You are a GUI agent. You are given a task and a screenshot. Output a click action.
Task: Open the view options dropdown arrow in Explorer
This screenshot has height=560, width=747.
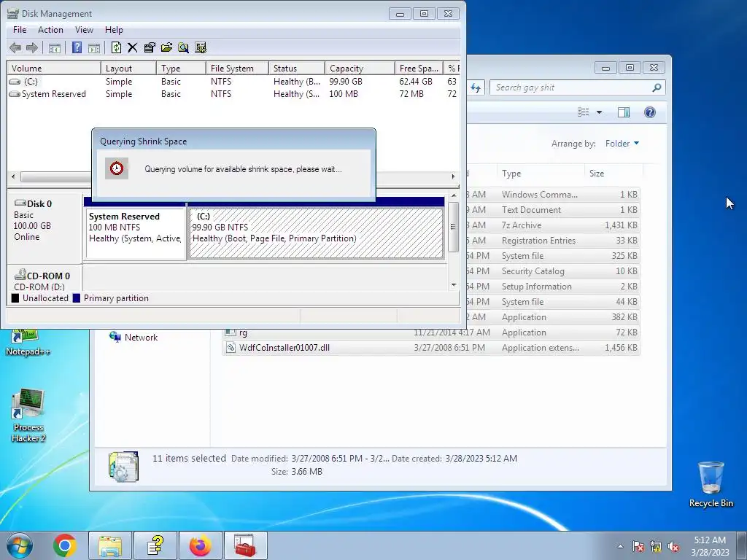tap(600, 112)
